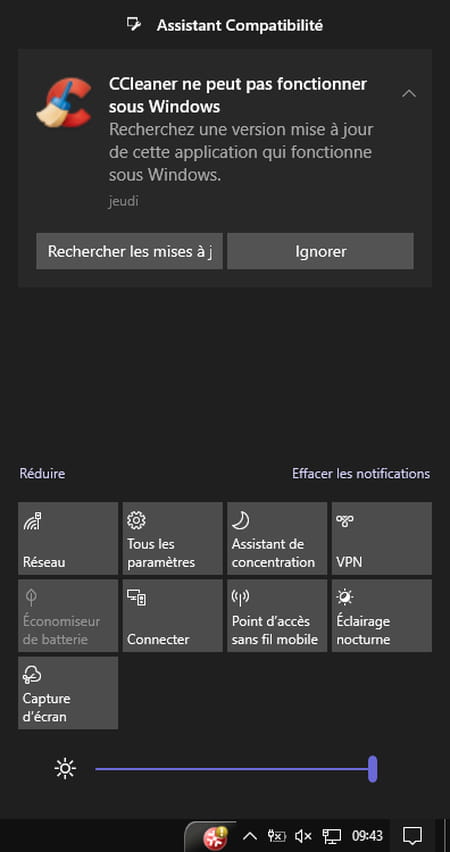This screenshot has width=450, height=852.
Task: Show hidden tray icons with caret
Action: tap(249, 836)
